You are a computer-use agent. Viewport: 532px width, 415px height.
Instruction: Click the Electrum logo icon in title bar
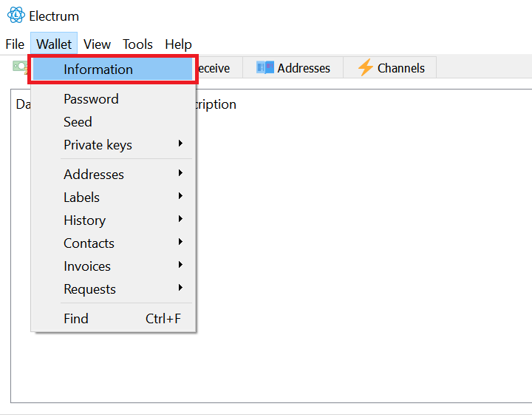[x=16, y=16]
